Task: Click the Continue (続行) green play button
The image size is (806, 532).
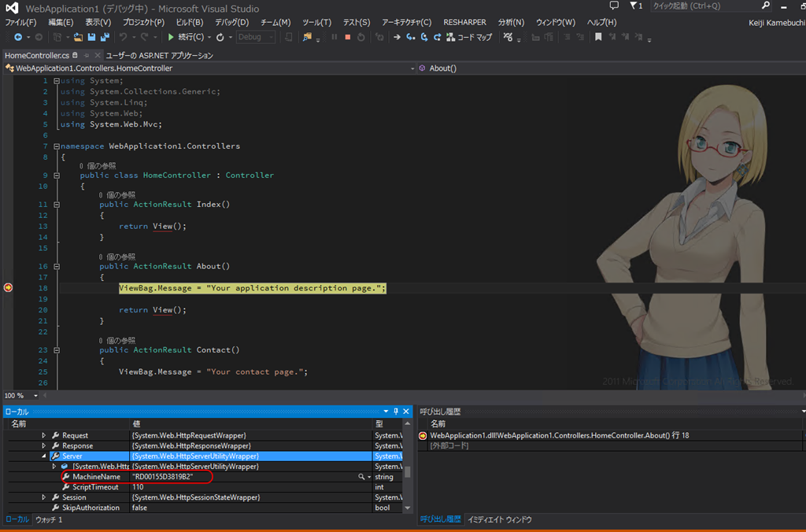Action: pos(171,37)
